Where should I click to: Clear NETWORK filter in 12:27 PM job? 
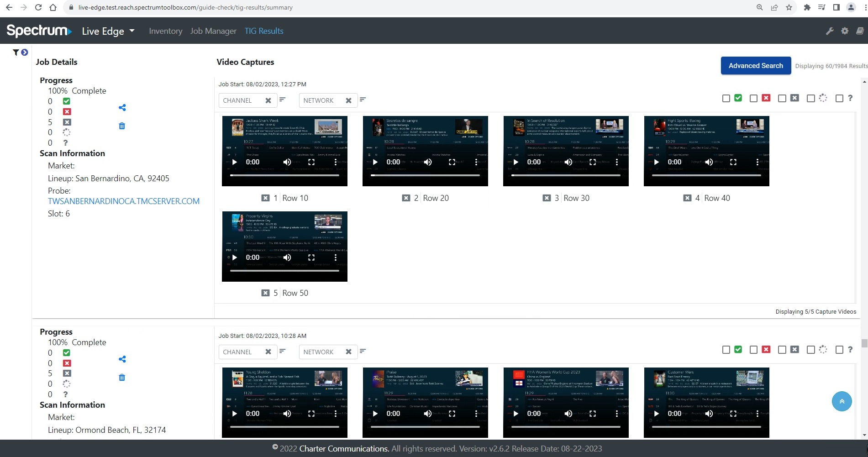coord(349,100)
